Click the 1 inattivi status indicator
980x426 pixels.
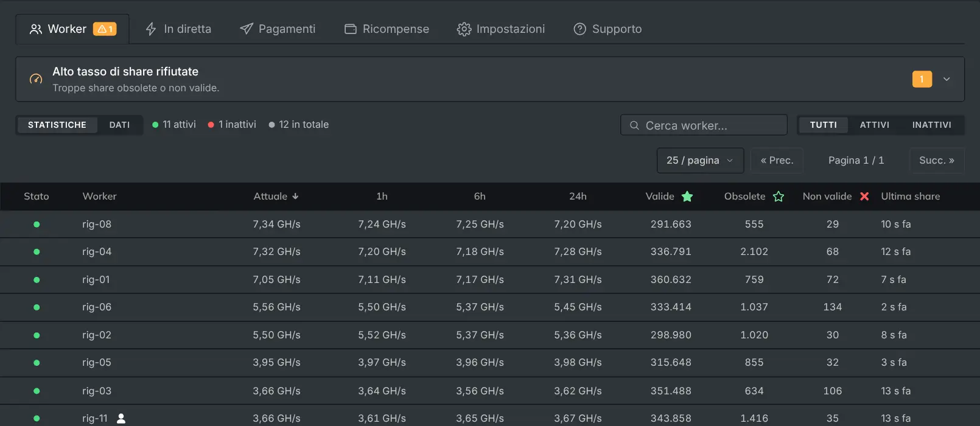[232, 125]
